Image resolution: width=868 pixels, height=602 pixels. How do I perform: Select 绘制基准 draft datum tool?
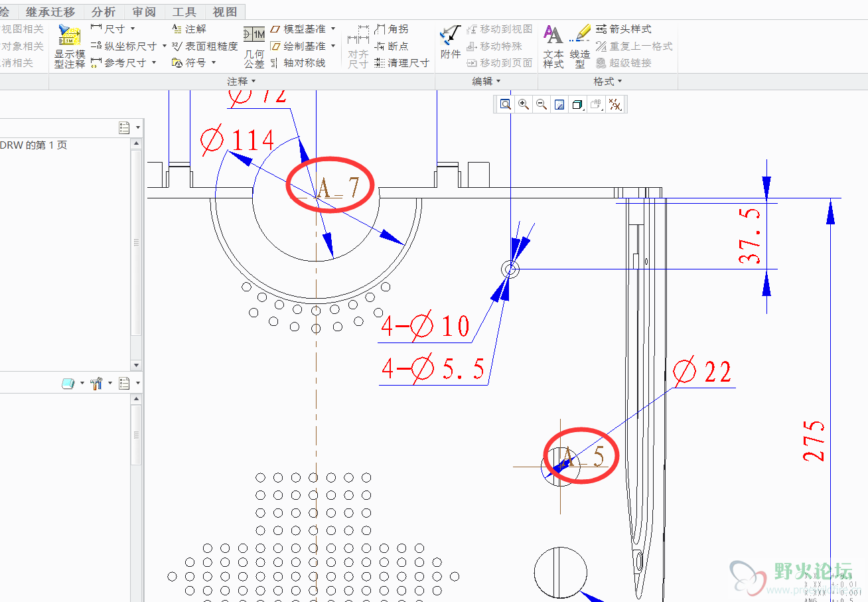[298, 46]
